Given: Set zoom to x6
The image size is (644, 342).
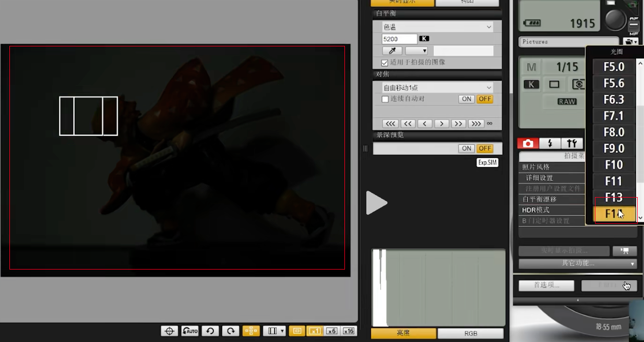Looking at the screenshot, I should [332, 331].
